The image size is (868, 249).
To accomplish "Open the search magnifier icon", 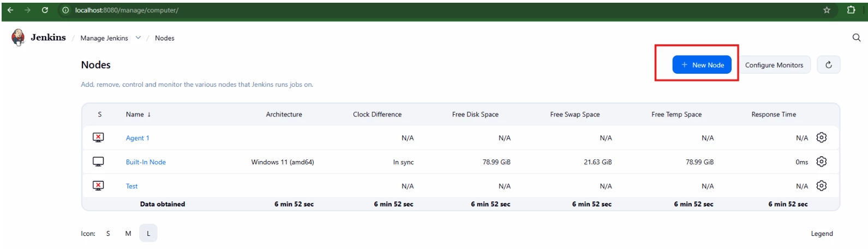I will pyautogui.click(x=856, y=38).
